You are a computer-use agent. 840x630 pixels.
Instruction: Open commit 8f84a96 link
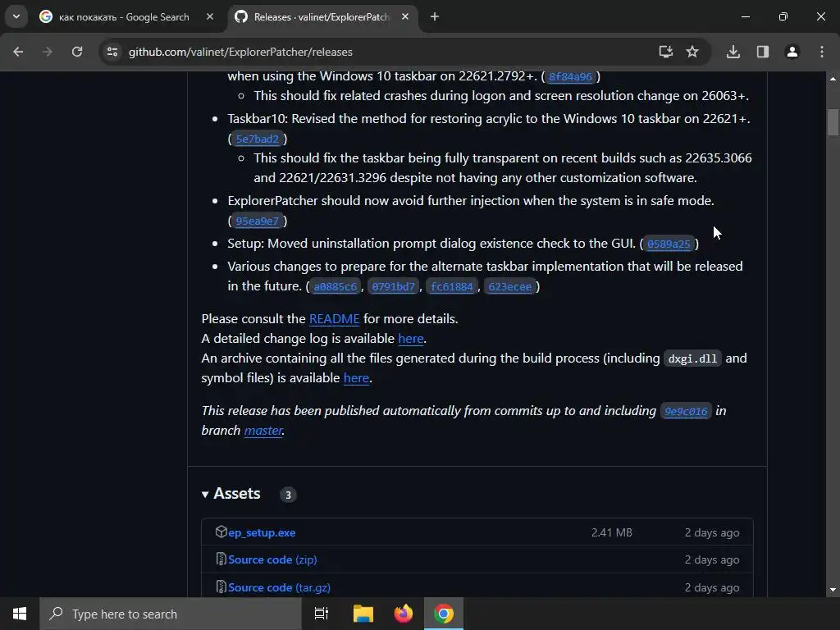571,76
